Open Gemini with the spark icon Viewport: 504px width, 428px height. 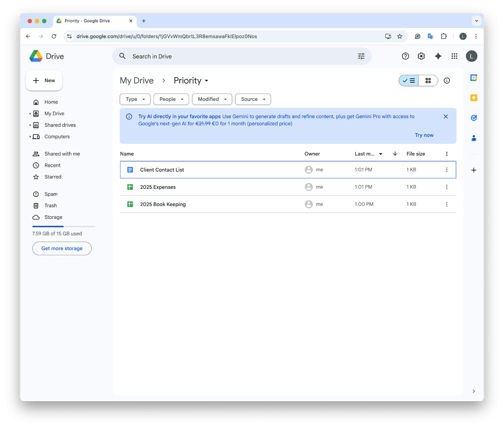point(438,56)
